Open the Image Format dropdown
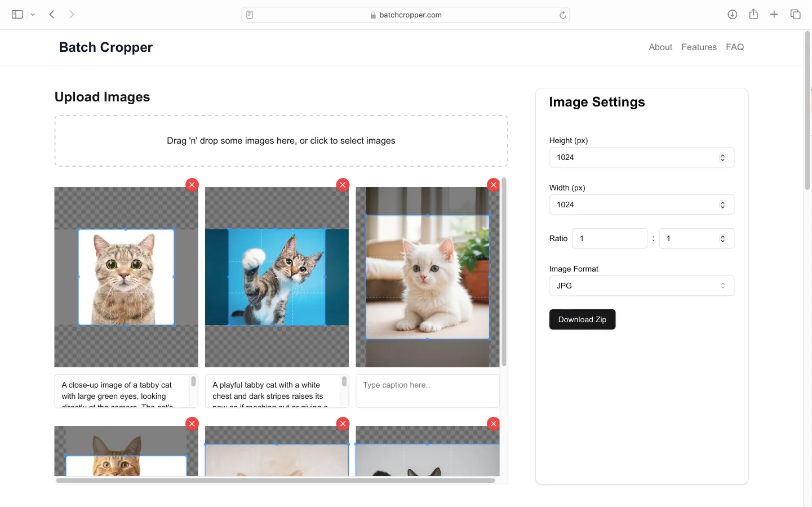Viewport: 812px width, 507px height. (641, 286)
